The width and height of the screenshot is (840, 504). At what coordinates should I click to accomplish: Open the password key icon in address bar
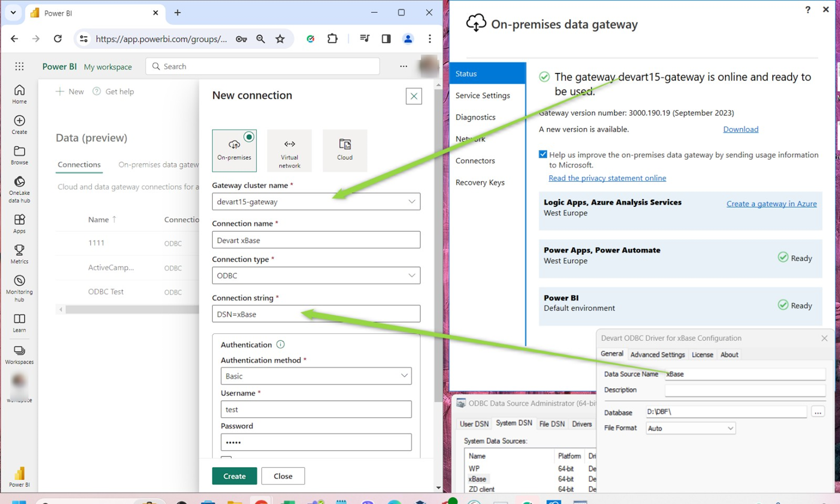[241, 39]
